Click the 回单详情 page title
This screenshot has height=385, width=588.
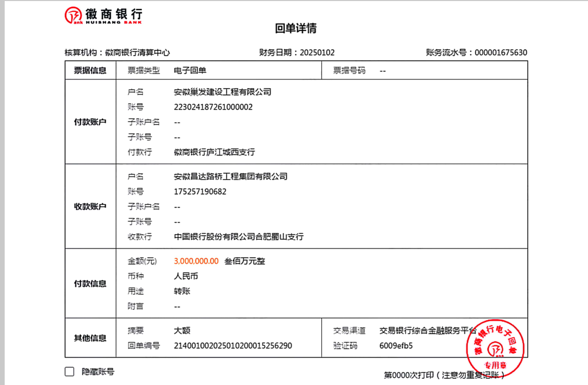click(x=296, y=29)
